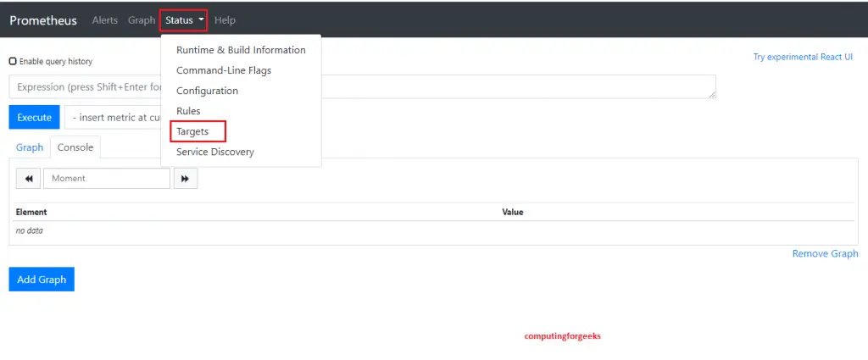Click the Execute button
Image resolution: width=868 pixels, height=360 pixels.
(x=34, y=117)
